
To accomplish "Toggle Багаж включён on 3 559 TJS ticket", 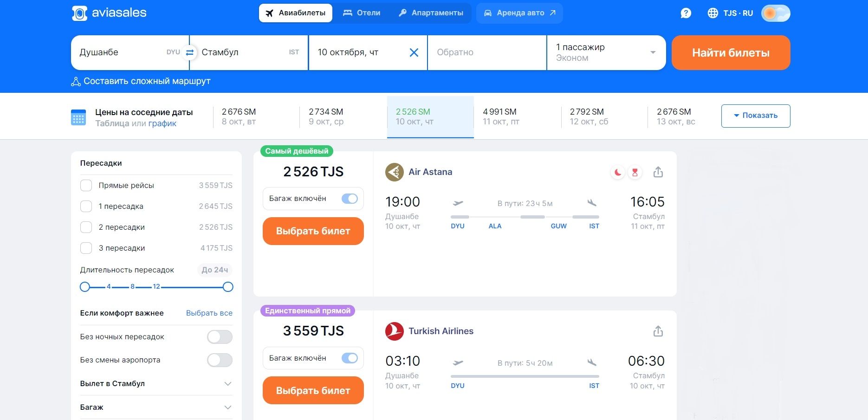I will click(350, 358).
